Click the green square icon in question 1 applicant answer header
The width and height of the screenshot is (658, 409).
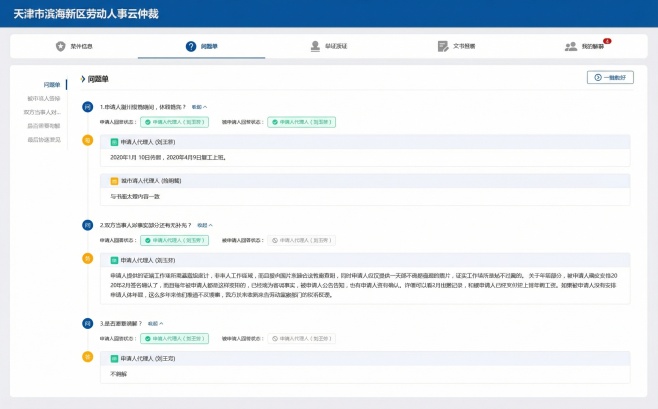click(x=114, y=142)
